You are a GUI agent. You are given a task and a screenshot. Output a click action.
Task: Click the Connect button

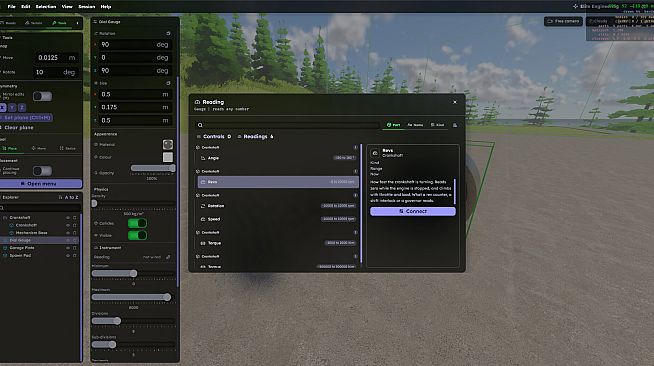[413, 211]
